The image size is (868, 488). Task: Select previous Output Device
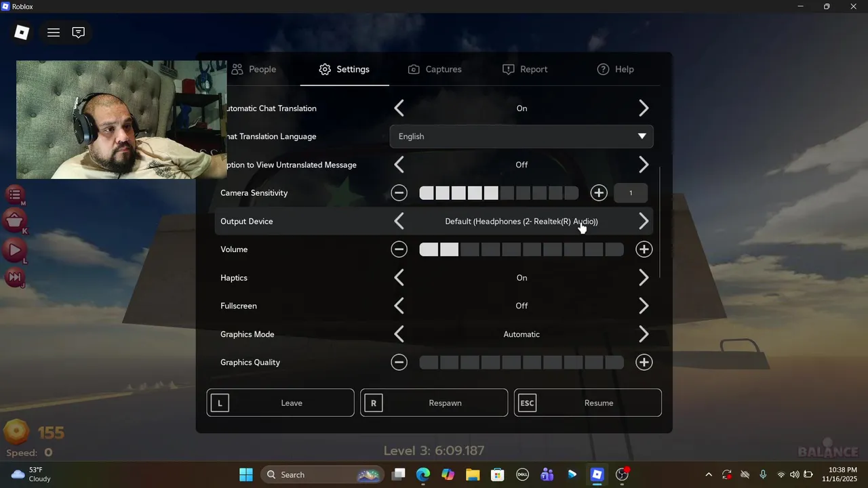click(x=399, y=221)
